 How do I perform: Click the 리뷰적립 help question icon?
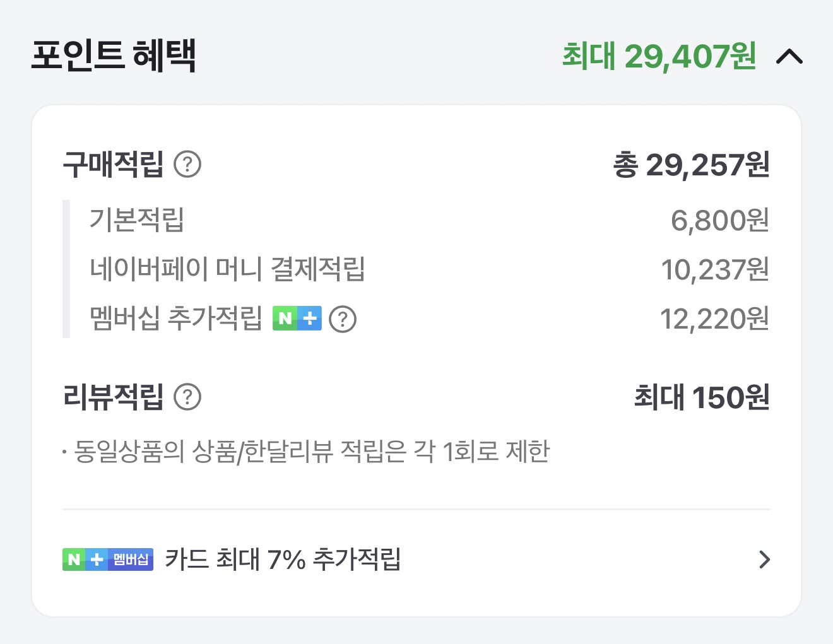[x=187, y=397]
